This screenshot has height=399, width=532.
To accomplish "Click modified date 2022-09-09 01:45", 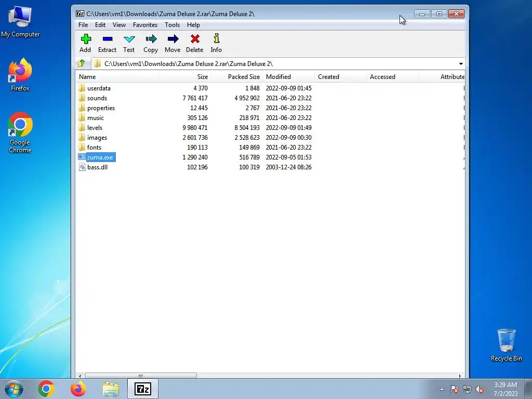I will click(289, 88).
